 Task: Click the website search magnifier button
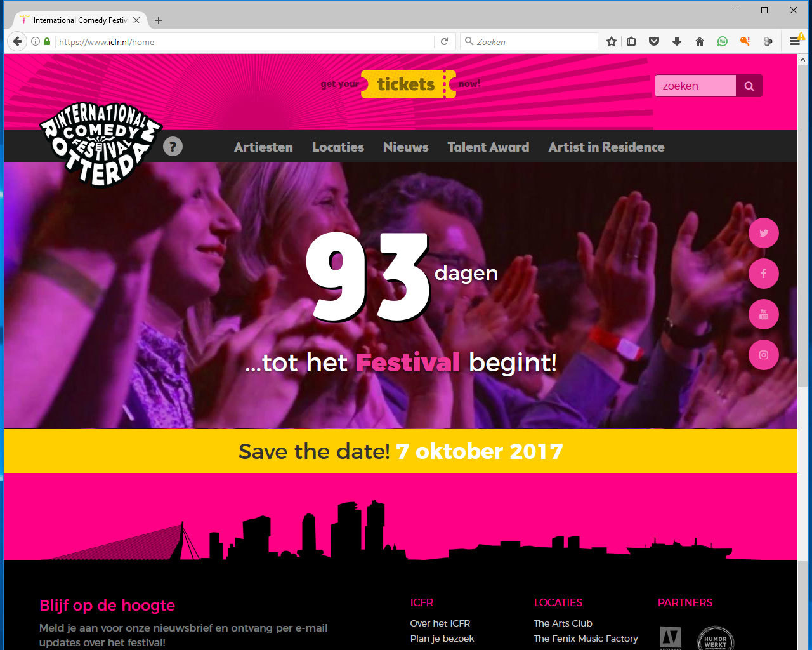[x=749, y=86]
